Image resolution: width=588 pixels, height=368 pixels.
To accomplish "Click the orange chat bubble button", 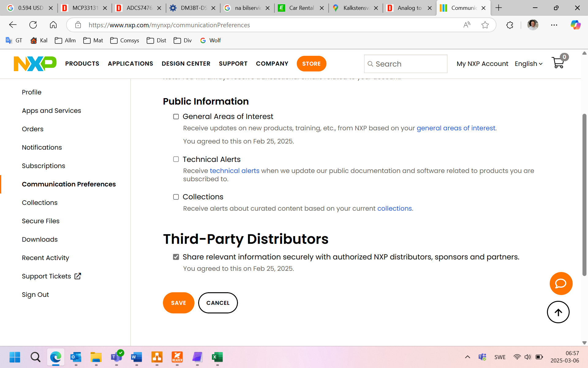I will (561, 283).
